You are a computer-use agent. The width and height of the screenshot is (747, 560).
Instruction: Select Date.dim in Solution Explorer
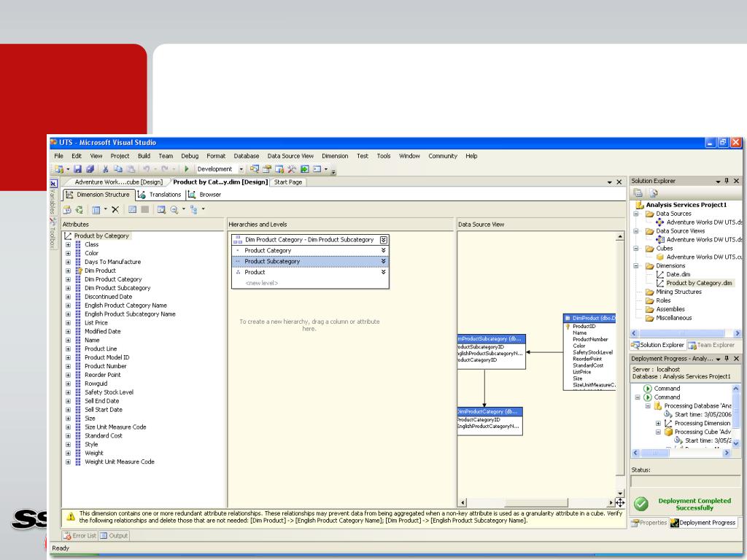coord(678,275)
